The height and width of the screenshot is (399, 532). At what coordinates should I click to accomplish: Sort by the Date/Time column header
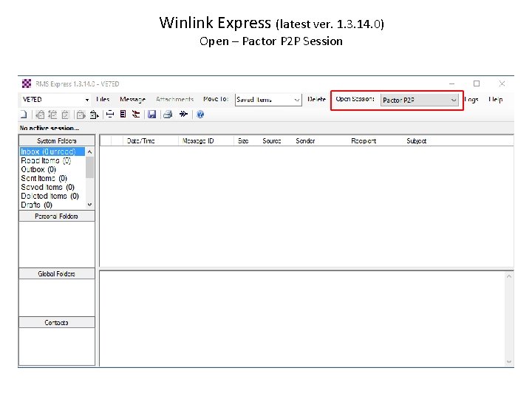[150, 141]
